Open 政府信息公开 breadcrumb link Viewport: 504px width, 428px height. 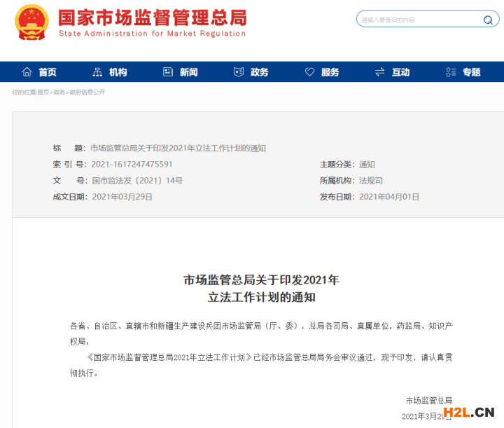pyautogui.click(x=87, y=92)
